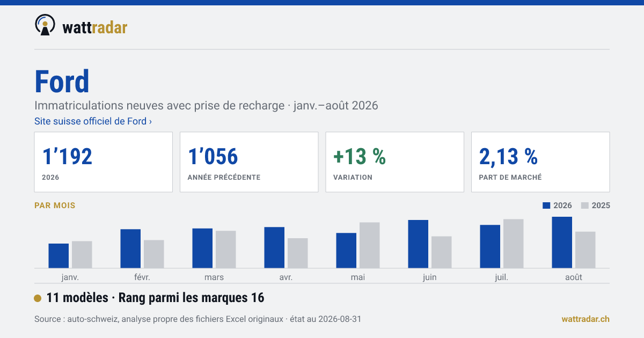Screen dimensions: 644x338
Task: Click the blue 2026 bar for janv.
Action: click(58, 256)
